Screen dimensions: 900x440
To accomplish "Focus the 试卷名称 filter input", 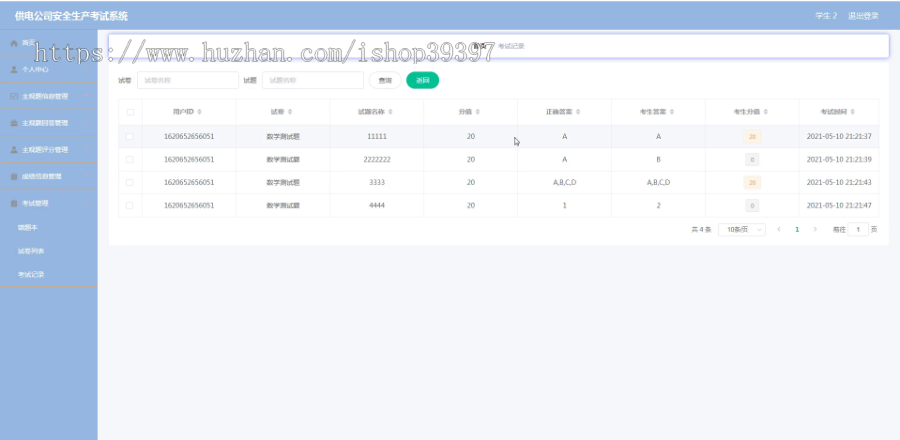I will [x=188, y=80].
